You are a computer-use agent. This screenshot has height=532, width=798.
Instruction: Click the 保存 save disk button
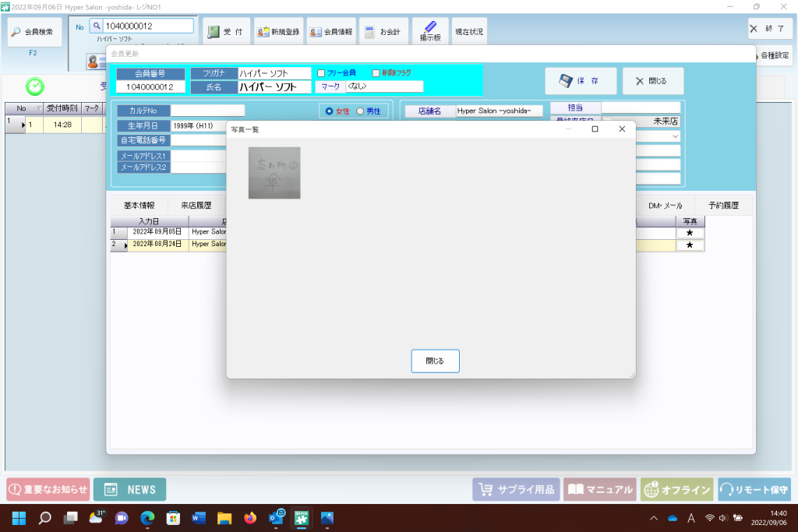click(581, 81)
